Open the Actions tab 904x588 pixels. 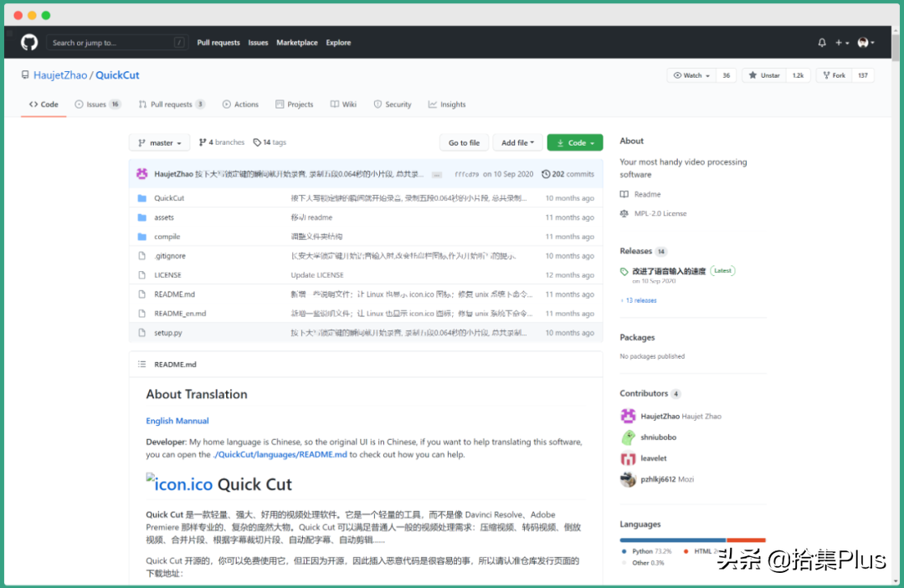(240, 105)
